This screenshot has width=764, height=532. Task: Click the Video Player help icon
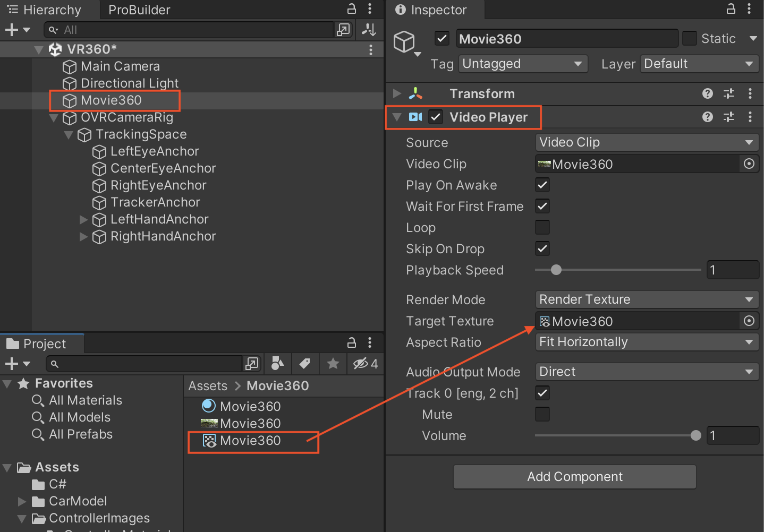coord(707,117)
